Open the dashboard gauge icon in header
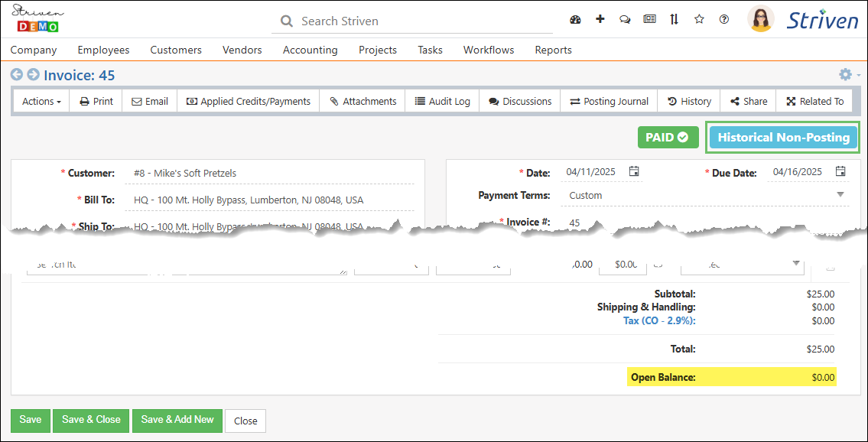The width and height of the screenshot is (868, 442). coord(575,19)
